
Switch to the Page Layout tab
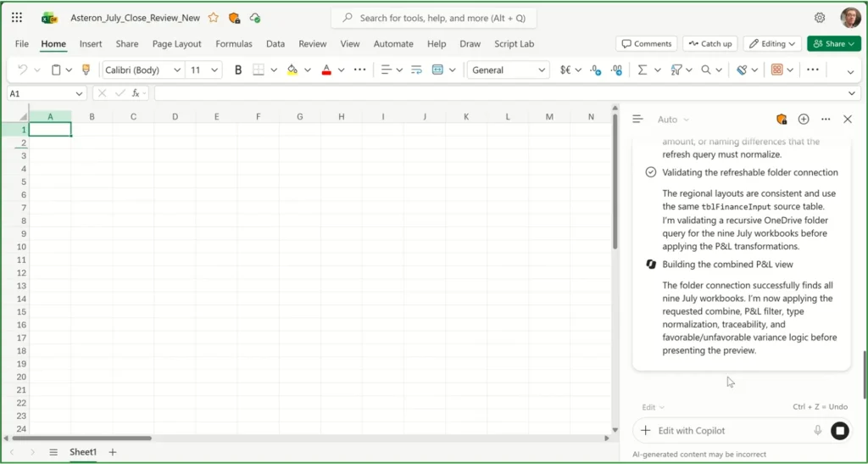tap(177, 44)
